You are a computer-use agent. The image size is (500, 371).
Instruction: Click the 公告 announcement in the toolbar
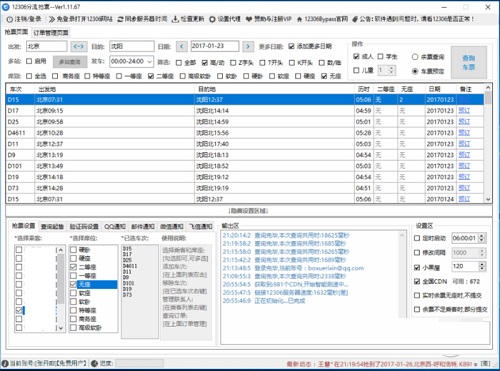[413, 19]
